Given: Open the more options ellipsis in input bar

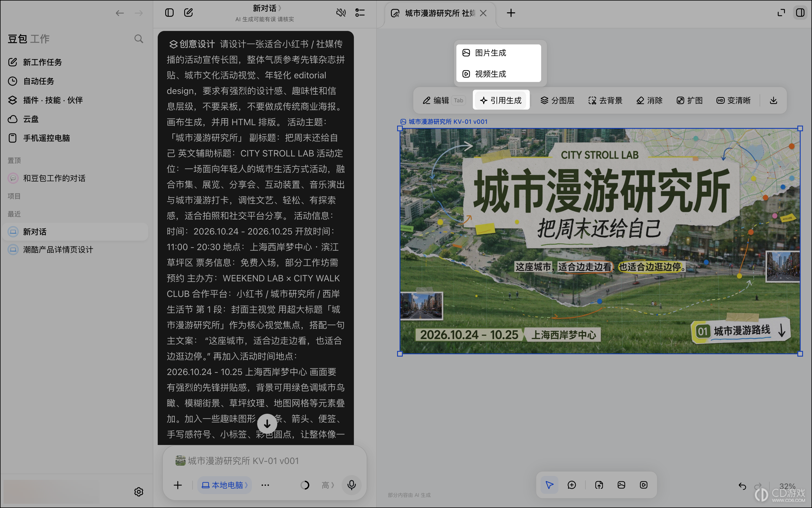Looking at the screenshot, I should 265,485.
